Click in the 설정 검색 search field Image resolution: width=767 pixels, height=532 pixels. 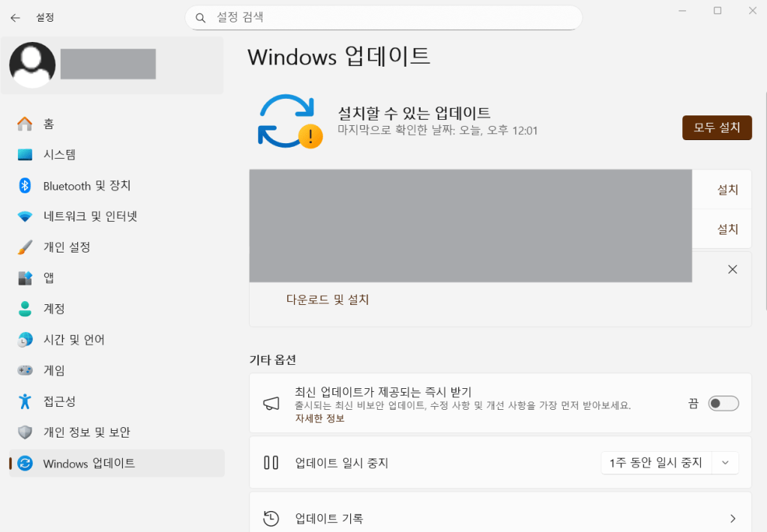390,17
